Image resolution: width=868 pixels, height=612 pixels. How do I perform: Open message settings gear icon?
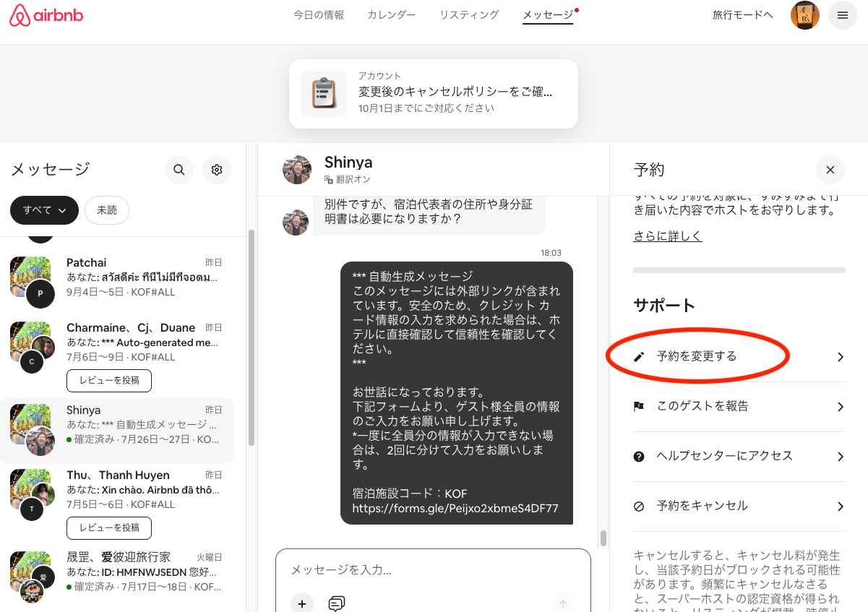216,170
